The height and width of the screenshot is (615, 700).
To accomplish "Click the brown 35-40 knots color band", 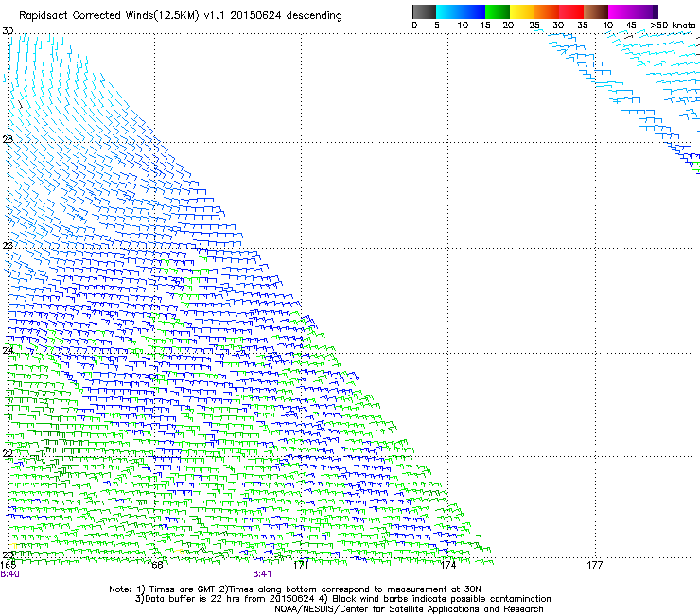I will click(596, 11).
